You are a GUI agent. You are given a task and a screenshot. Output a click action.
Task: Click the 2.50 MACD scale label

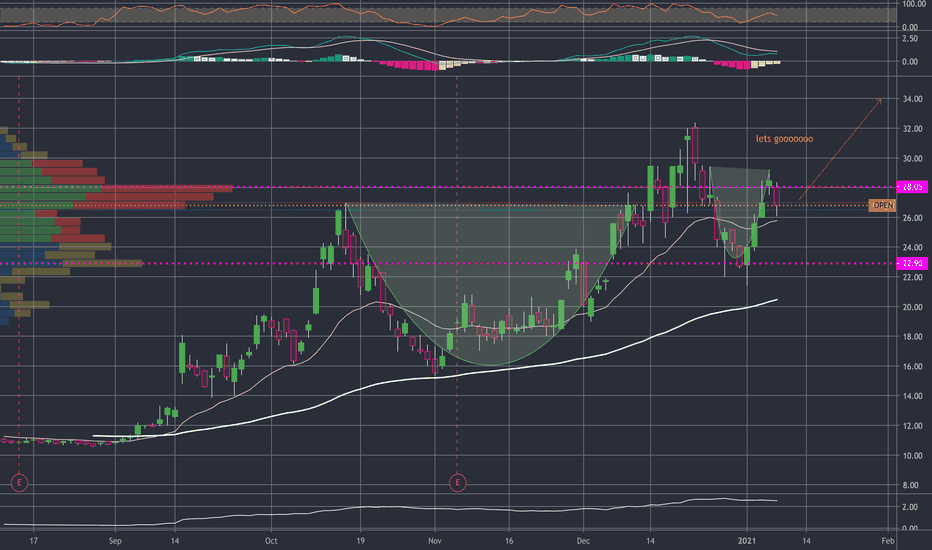tap(910, 39)
